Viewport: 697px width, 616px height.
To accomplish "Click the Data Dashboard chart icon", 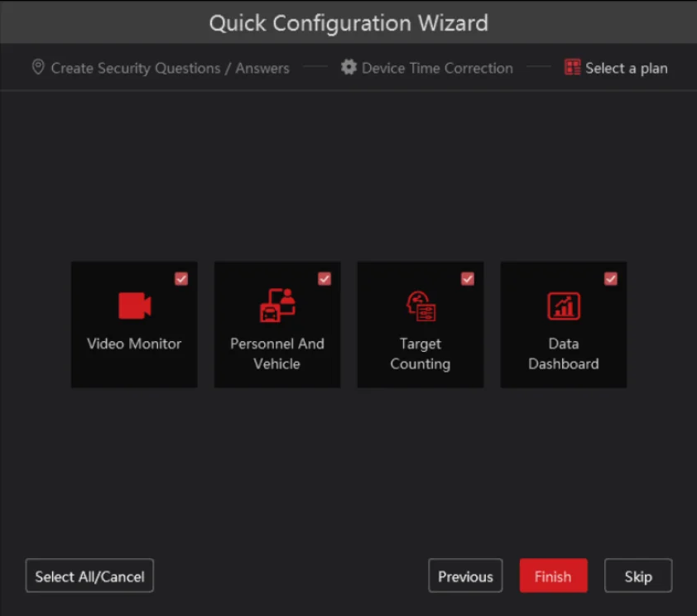I will coord(564,306).
